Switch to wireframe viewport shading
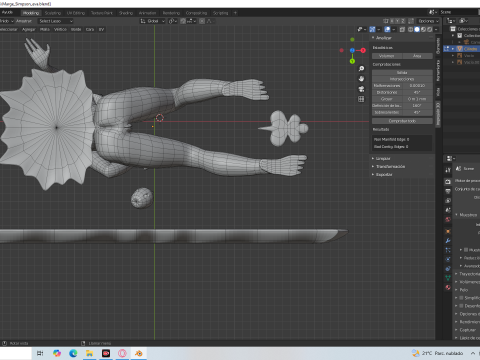 [411, 29]
